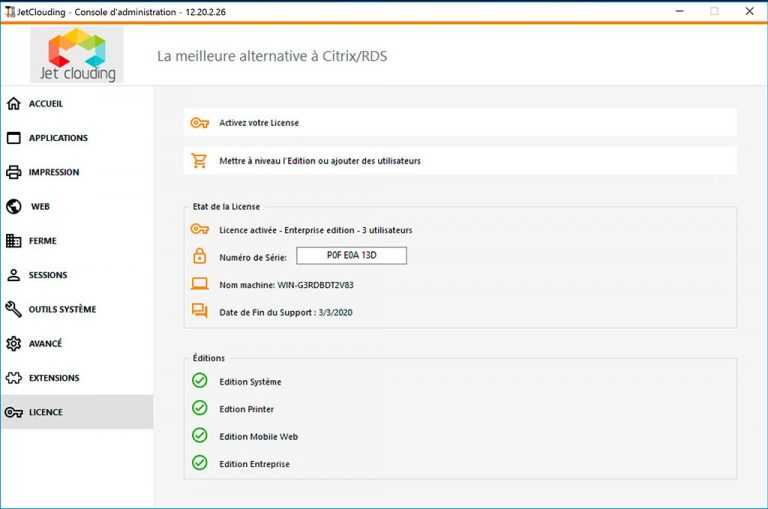Click the Numéro de Série label

click(x=253, y=257)
